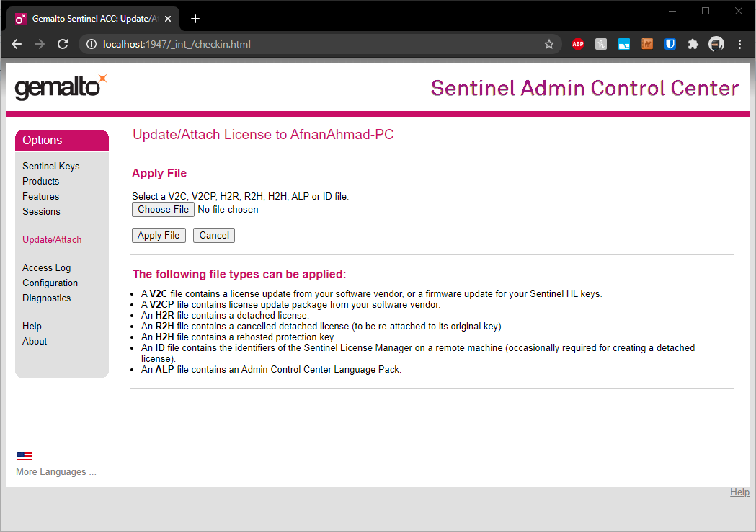This screenshot has width=756, height=532.
Task: Open Chrome's three-dot menu
Action: [x=739, y=44]
